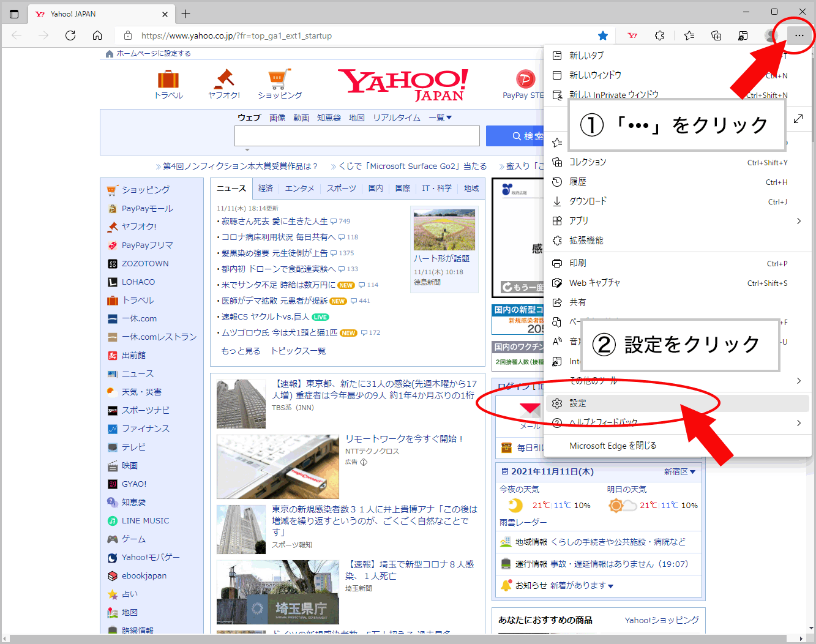The image size is (816, 644).
Task: Click the Yahoo Travel (トラベル) suitcase icon
Action: pos(168,79)
